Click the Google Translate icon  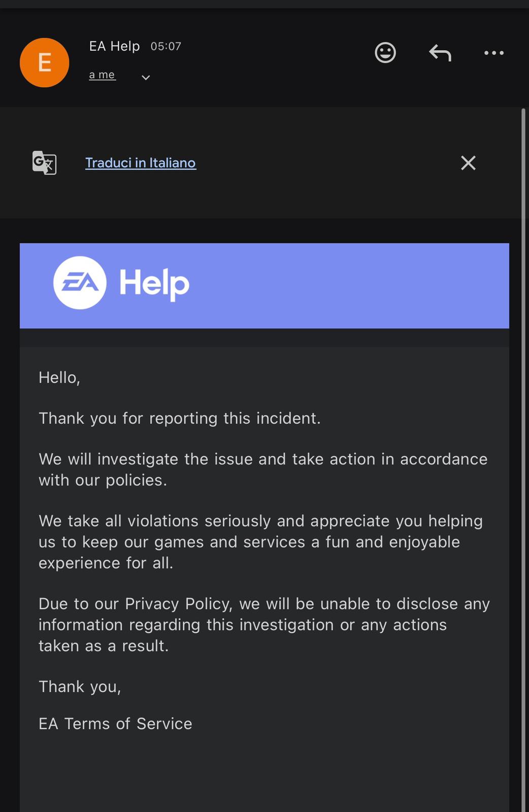pos(45,163)
